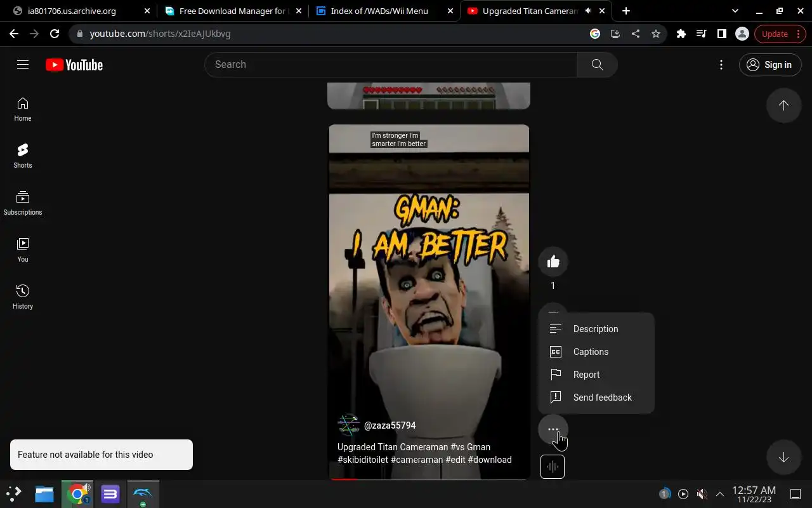Go to next Short with down arrow
Viewport: 812px width, 508px height.
tap(783, 457)
